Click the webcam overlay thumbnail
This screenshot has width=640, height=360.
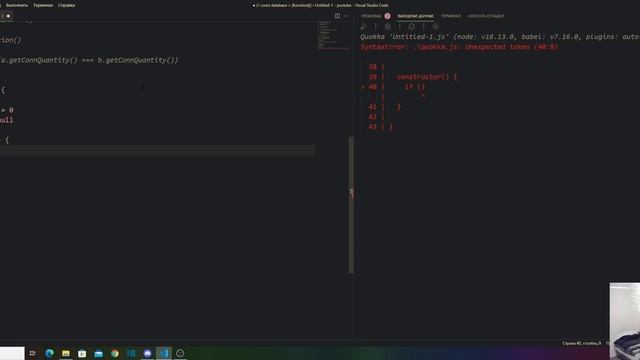(x=625, y=321)
